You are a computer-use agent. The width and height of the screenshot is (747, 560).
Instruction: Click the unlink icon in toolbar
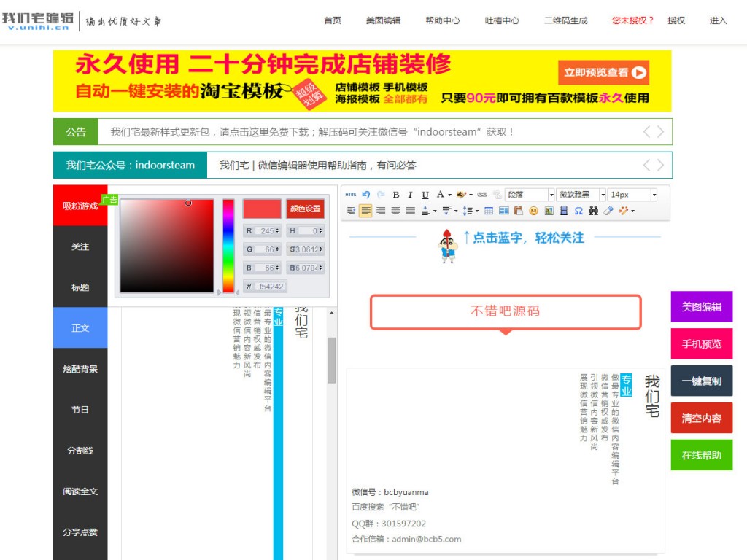[497, 194]
